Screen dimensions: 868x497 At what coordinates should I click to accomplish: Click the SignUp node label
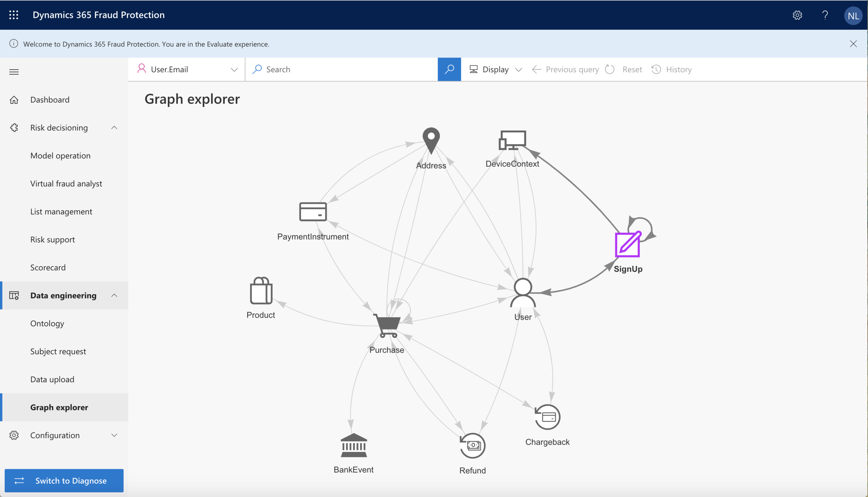(628, 269)
